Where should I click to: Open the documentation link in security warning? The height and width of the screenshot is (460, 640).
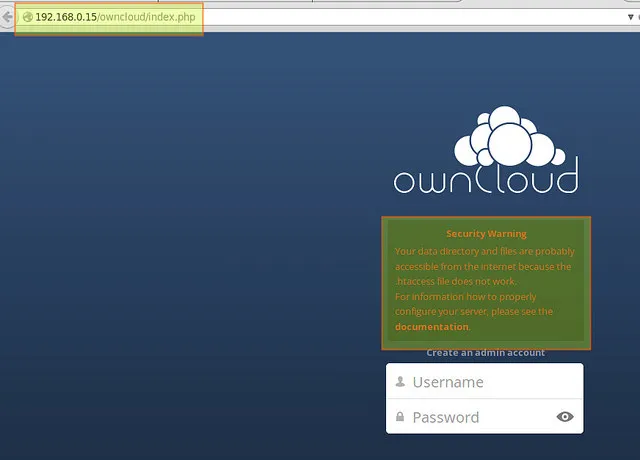pyautogui.click(x=432, y=327)
